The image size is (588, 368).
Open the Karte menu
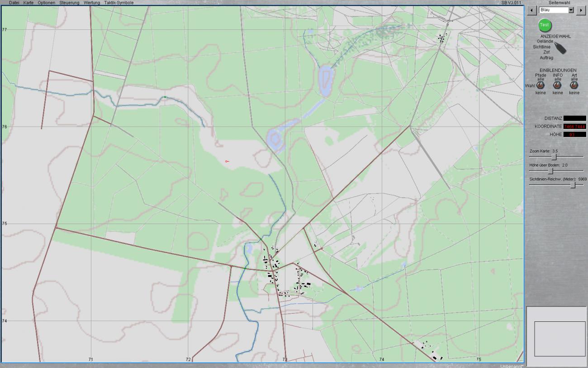[28, 3]
